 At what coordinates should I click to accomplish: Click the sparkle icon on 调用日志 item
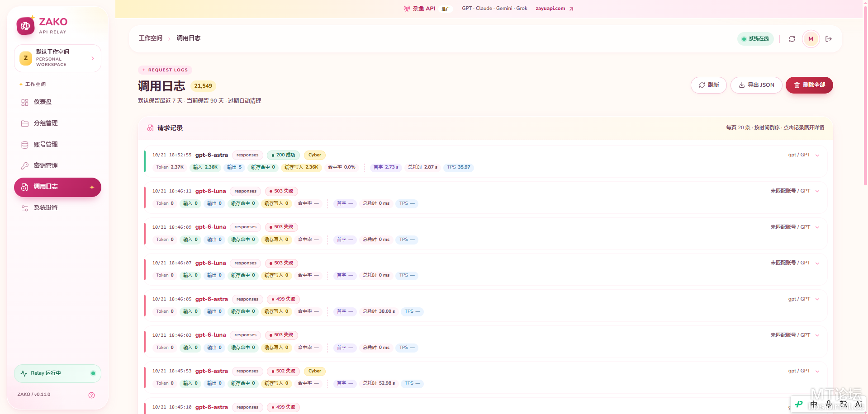(92, 187)
